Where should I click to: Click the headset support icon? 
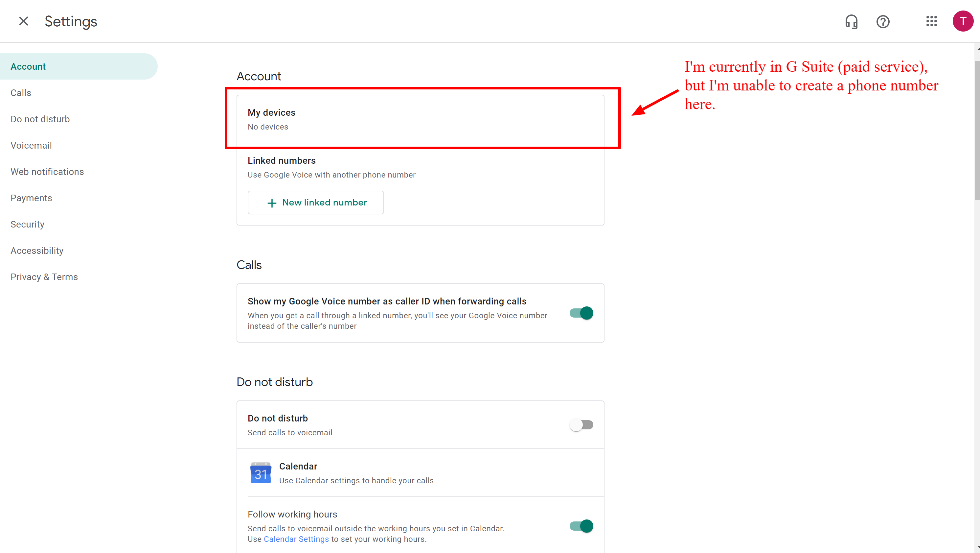[x=851, y=22]
